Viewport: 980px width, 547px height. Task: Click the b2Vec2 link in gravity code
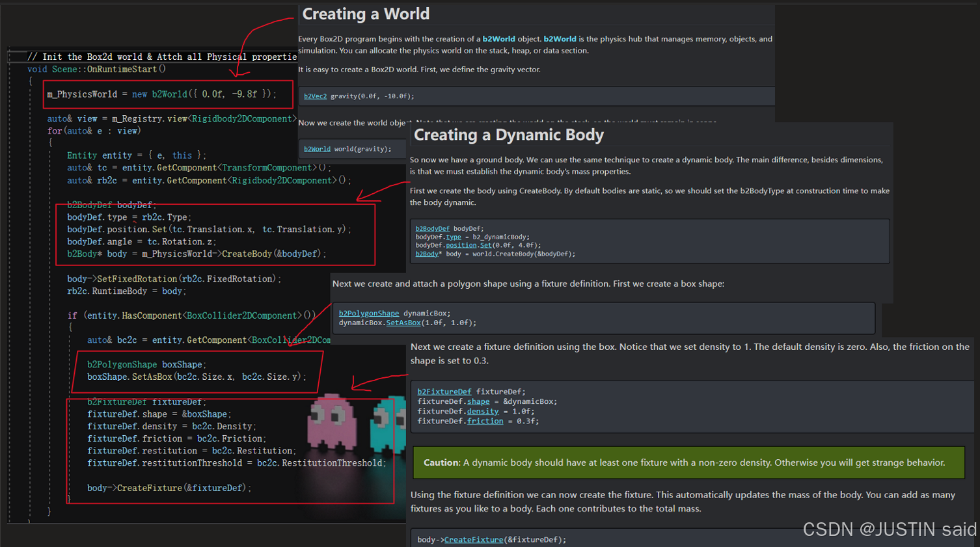tap(315, 96)
